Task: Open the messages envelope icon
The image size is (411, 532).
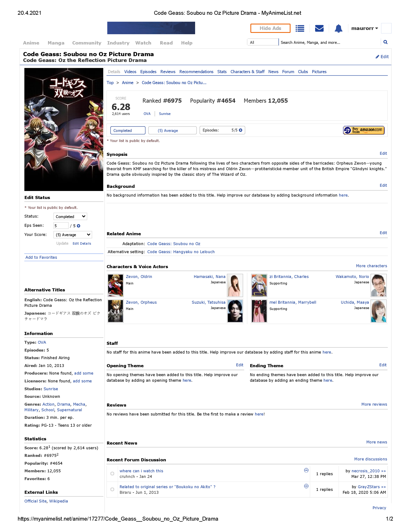Action: point(319,28)
